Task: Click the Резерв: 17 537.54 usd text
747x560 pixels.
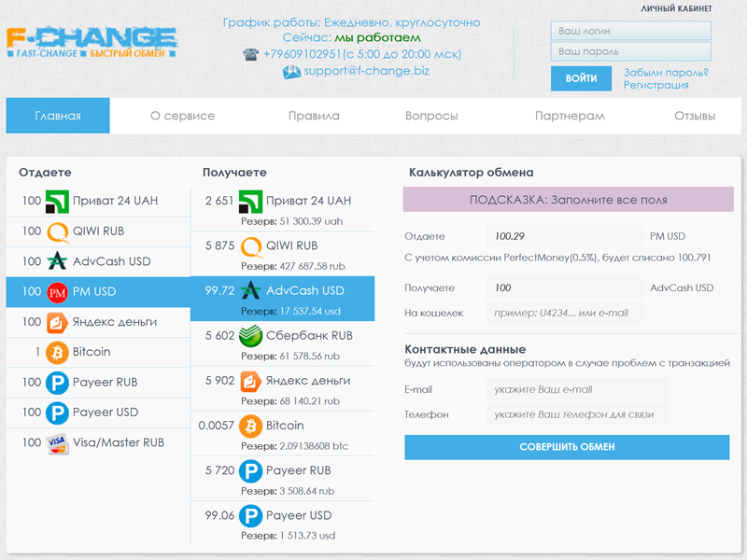Action: pyautogui.click(x=290, y=312)
